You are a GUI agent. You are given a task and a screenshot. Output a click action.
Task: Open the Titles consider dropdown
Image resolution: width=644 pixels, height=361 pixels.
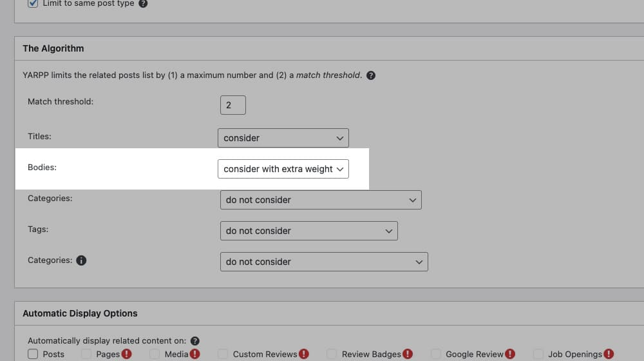(283, 138)
